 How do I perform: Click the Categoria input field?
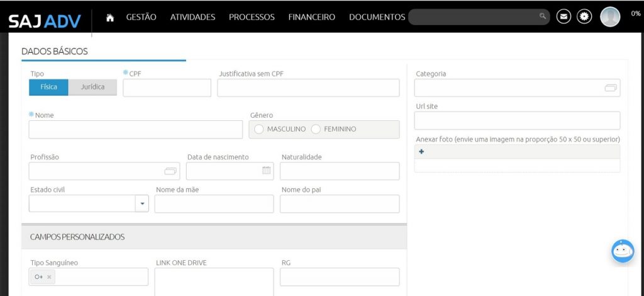(517, 88)
